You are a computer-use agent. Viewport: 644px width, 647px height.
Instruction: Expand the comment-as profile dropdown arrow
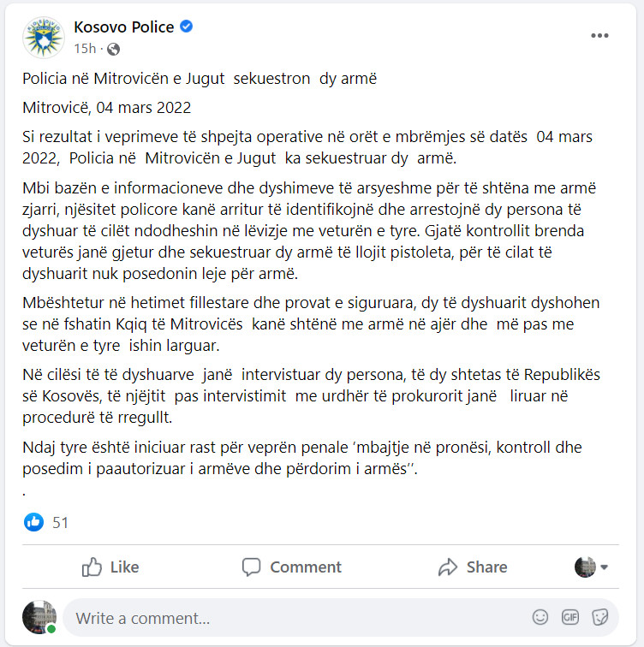click(604, 567)
